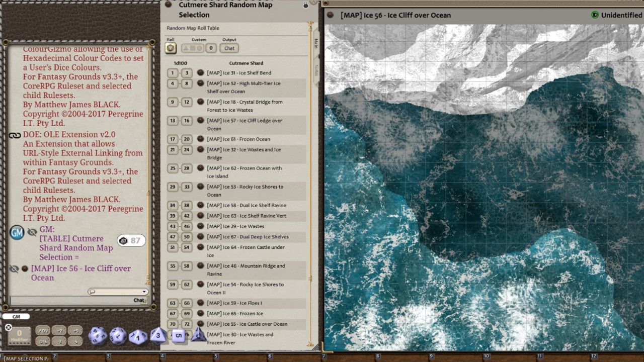
Task: Click the lock icon on the table window
Action: pos(305,4)
